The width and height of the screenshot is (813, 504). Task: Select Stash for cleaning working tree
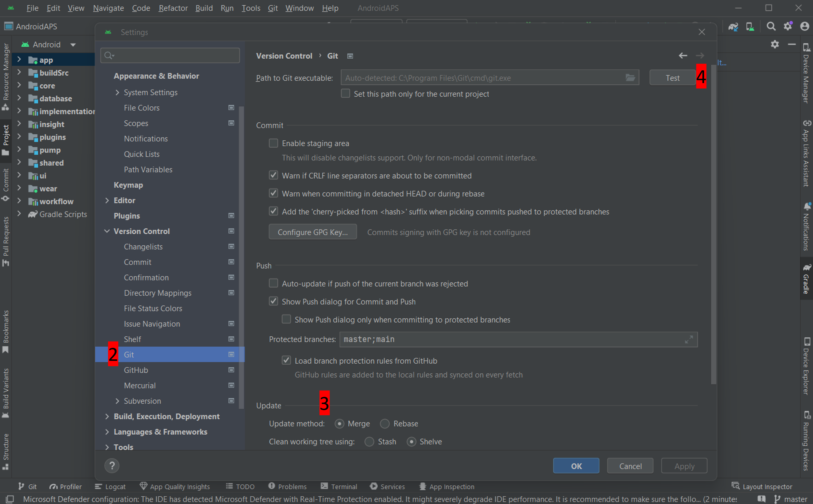[x=369, y=442]
